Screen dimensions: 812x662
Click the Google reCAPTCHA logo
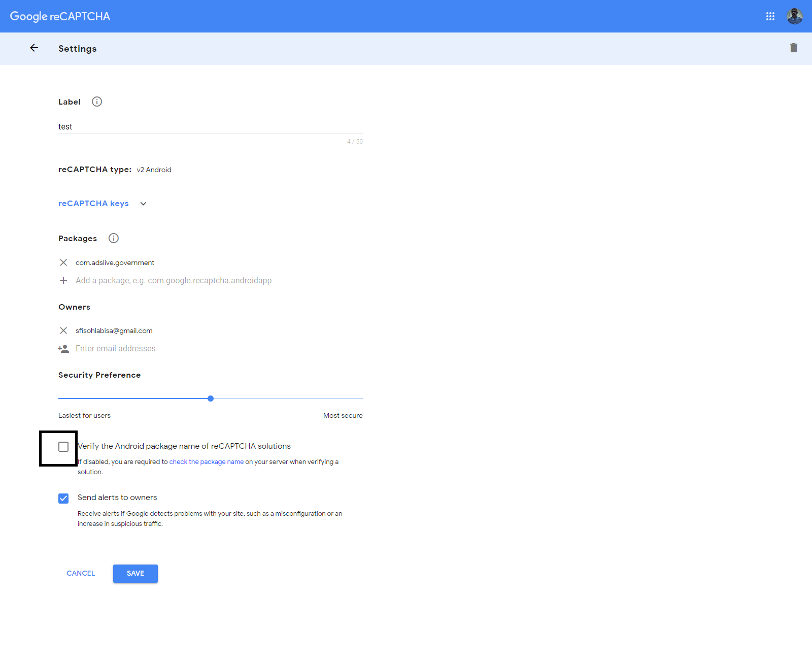click(60, 16)
